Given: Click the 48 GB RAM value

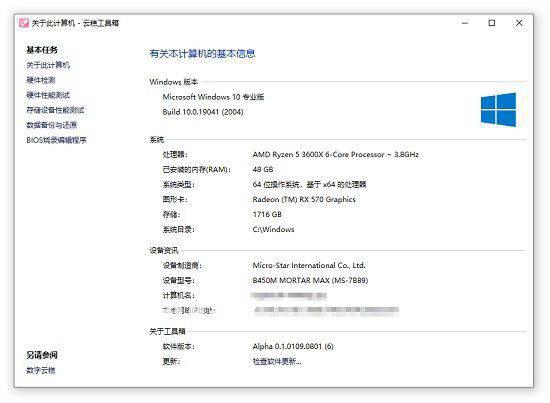Looking at the screenshot, I should point(263,169).
